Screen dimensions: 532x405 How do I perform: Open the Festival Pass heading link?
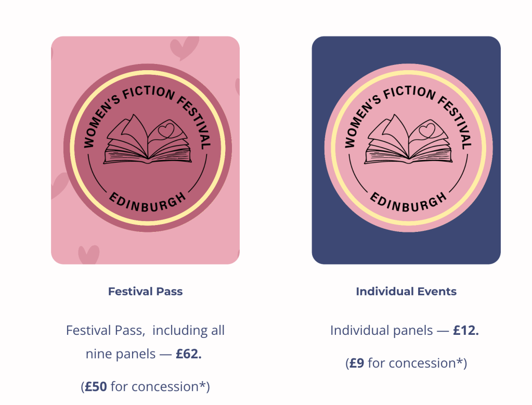(x=145, y=292)
